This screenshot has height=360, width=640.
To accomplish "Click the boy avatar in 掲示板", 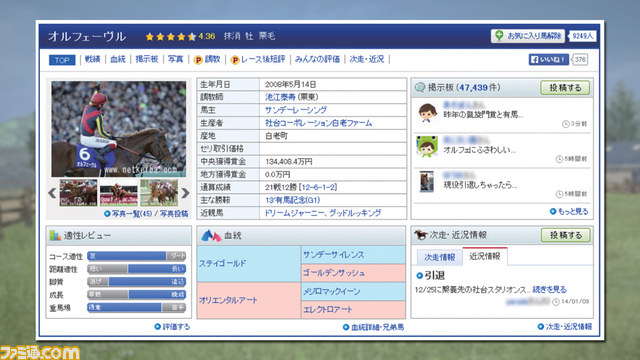I will [x=427, y=112].
